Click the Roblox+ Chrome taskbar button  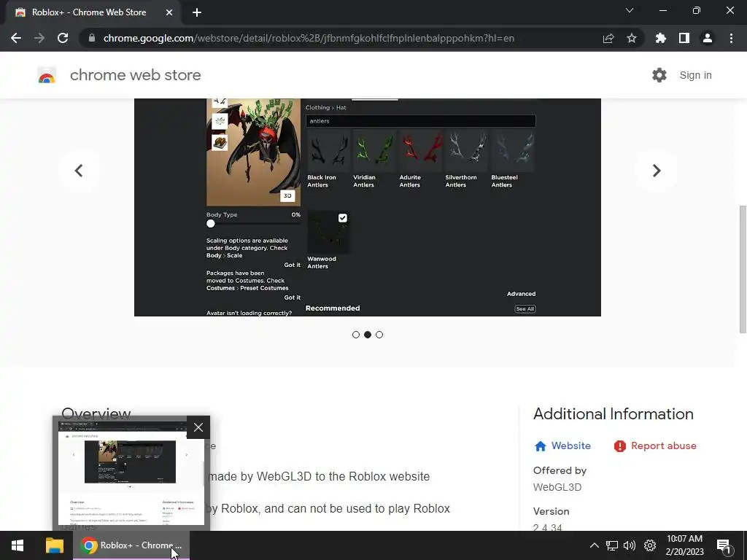click(x=131, y=545)
